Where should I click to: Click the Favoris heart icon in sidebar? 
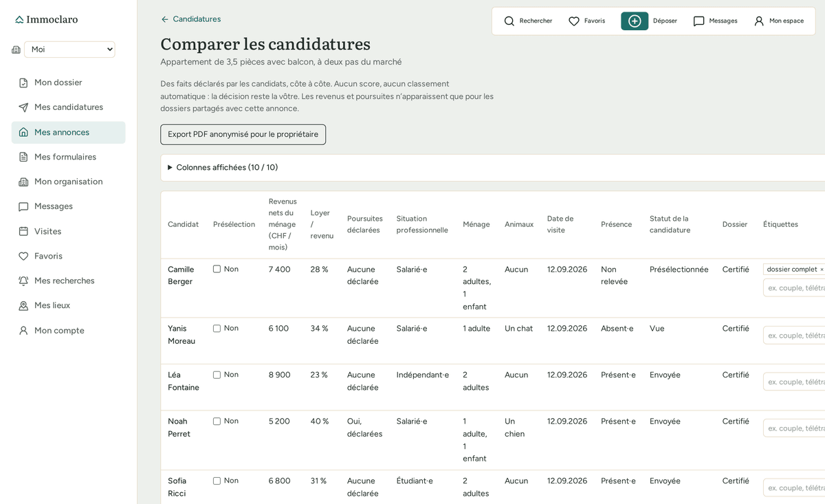coord(23,256)
